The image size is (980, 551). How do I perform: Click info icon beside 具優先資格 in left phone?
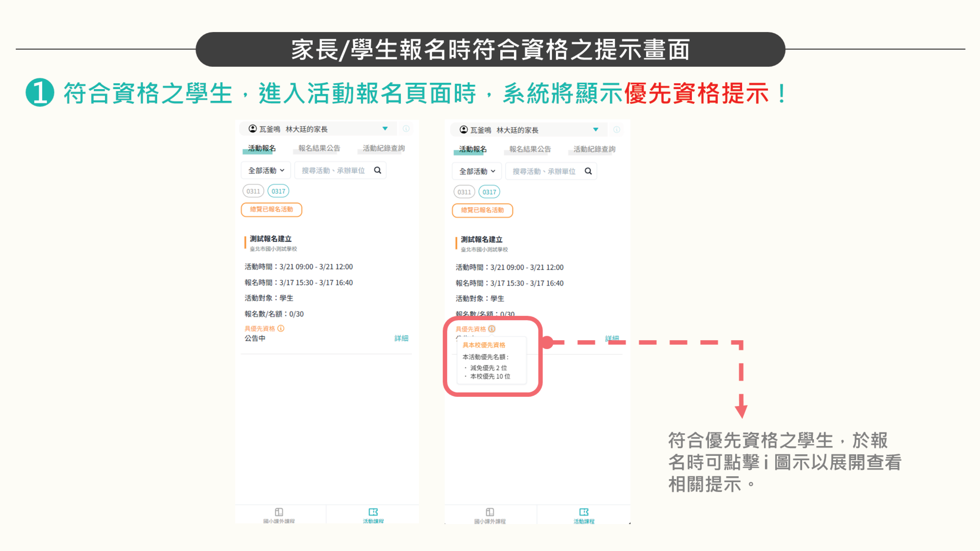[x=281, y=328]
